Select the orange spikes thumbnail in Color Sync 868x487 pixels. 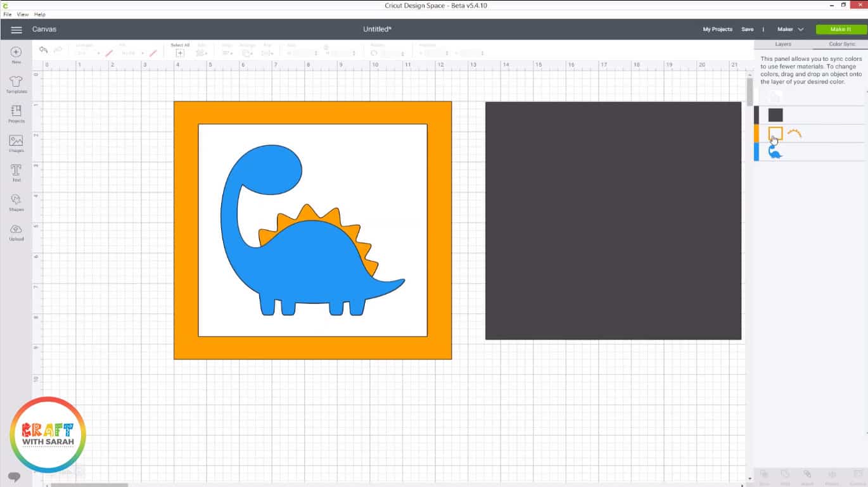coord(795,134)
